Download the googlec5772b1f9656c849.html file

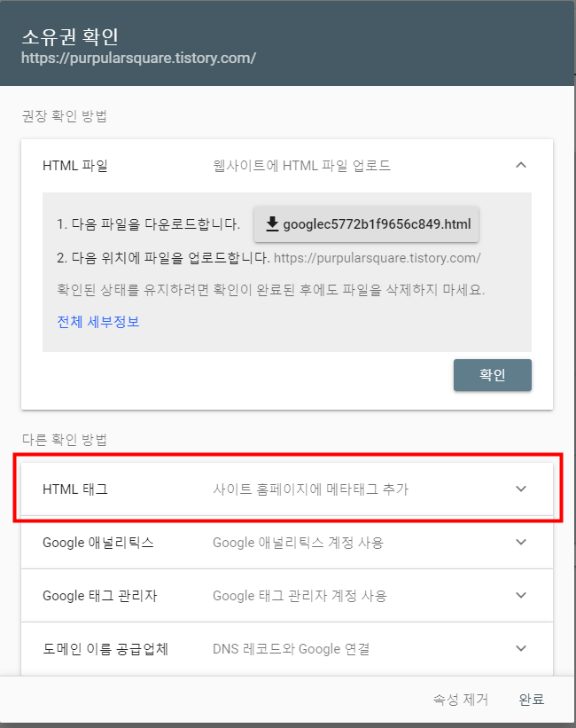tap(366, 224)
